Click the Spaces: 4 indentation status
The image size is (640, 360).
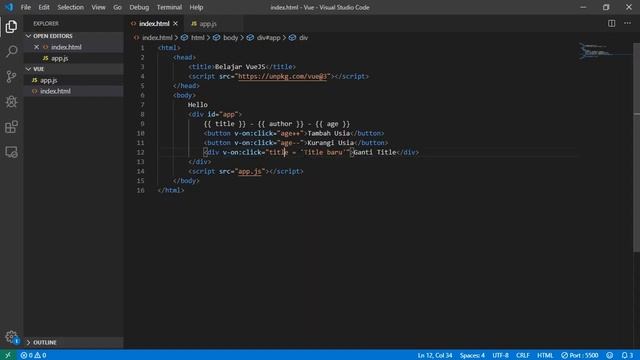(x=472, y=356)
